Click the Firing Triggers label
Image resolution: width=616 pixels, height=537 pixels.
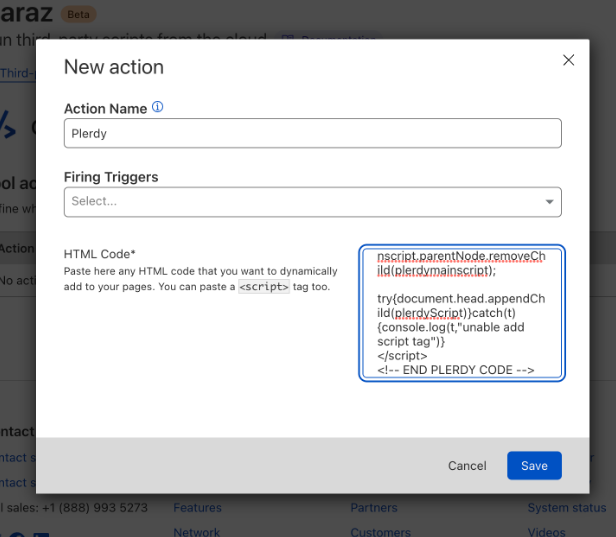[111, 177]
